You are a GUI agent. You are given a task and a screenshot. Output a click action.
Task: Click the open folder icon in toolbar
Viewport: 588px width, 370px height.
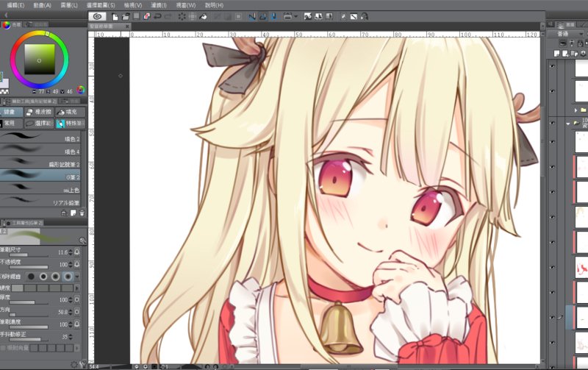[126, 15]
